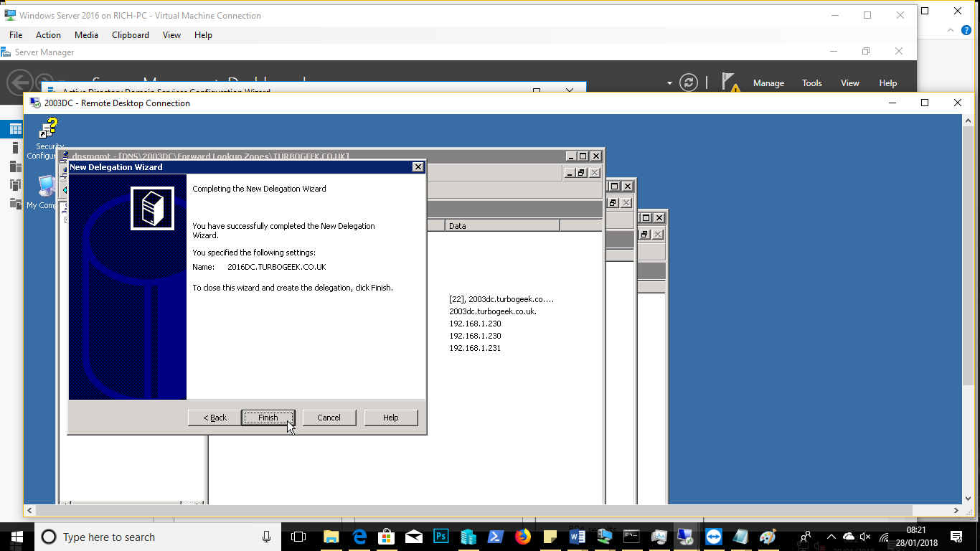Select the 192.168.1.231 record entry
Screen dimensions: 980x551
475,348
